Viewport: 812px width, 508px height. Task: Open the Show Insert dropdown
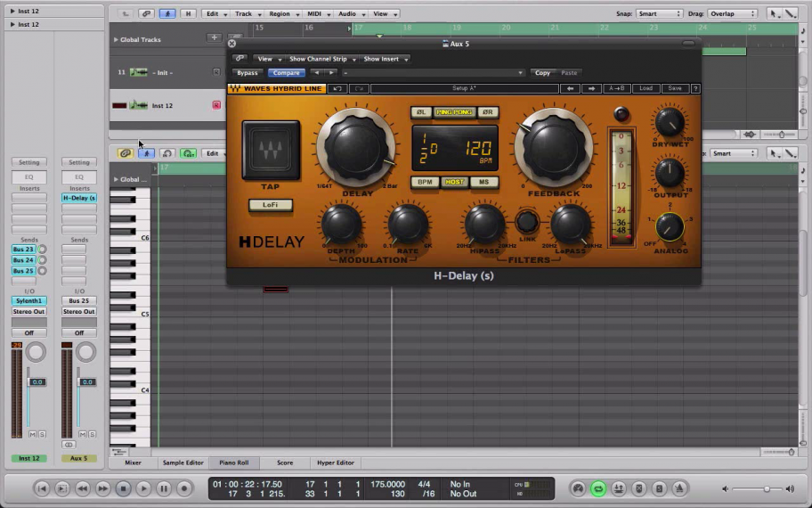pos(385,59)
